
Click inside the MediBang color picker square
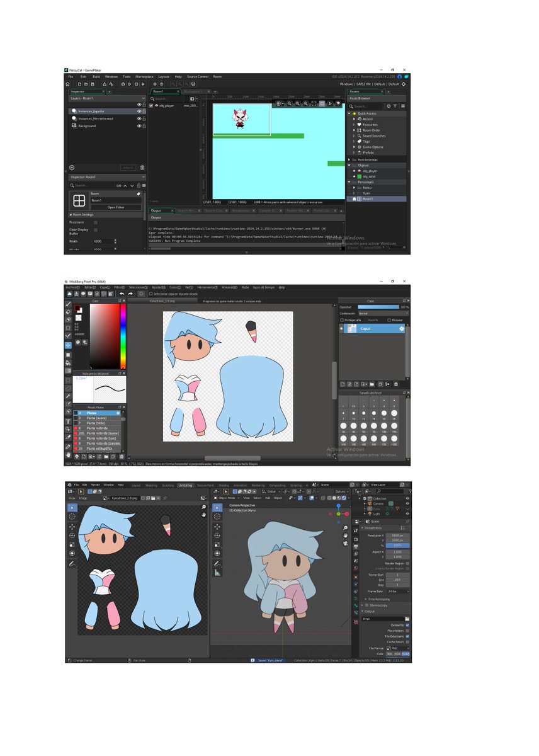click(x=105, y=336)
